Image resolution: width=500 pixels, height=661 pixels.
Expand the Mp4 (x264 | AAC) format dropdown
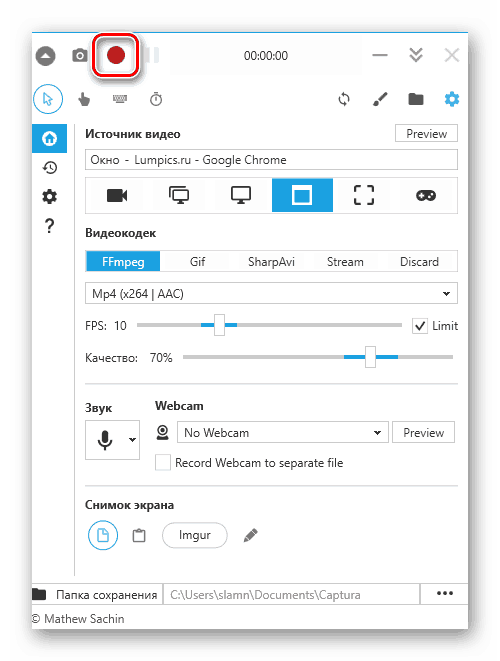tap(271, 293)
